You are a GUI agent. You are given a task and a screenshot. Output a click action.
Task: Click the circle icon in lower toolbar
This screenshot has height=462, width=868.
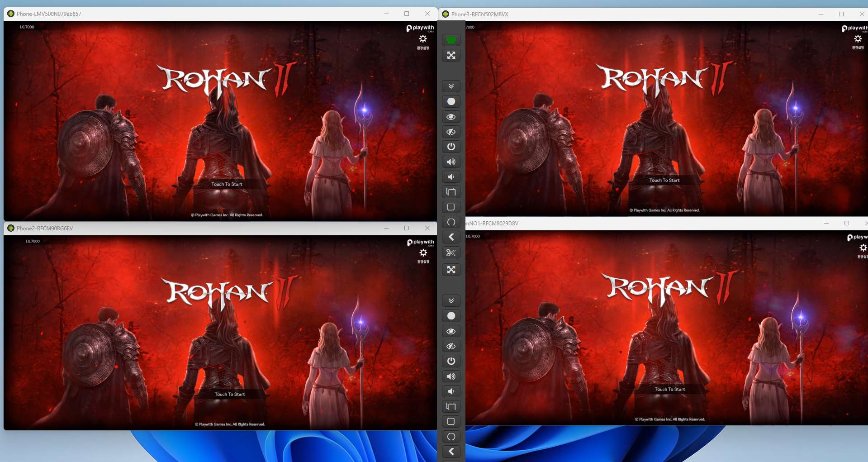(x=451, y=437)
